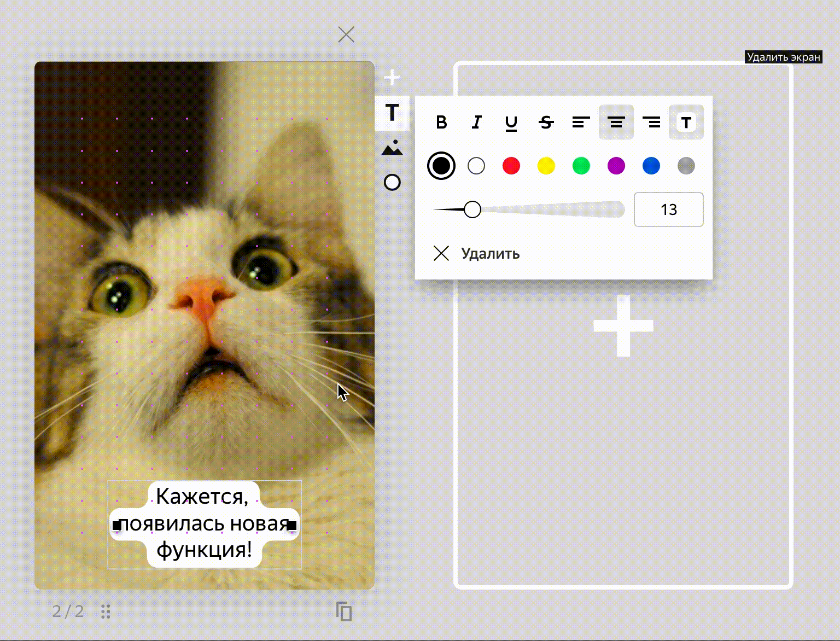This screenshot has height=641, width=840.
Task: Add a new screen with large plus
Action: click(x=623, y=326)
